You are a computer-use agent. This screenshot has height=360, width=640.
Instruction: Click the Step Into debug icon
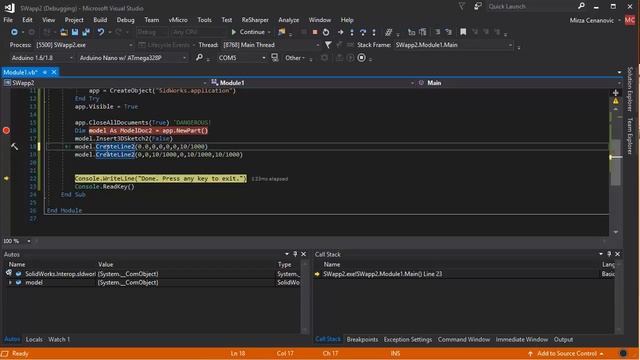352,32
